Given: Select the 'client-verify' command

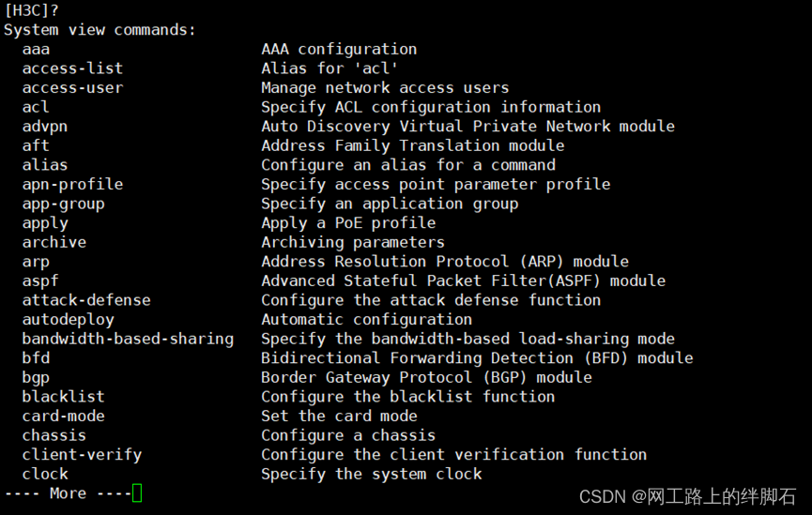Looking at the screenshot, I should pos(82,455).
